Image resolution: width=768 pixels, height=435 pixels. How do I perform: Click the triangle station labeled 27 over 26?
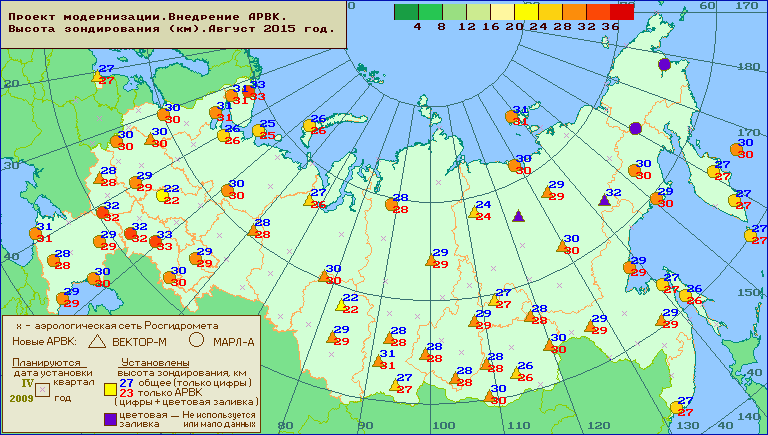coord(309,200)
